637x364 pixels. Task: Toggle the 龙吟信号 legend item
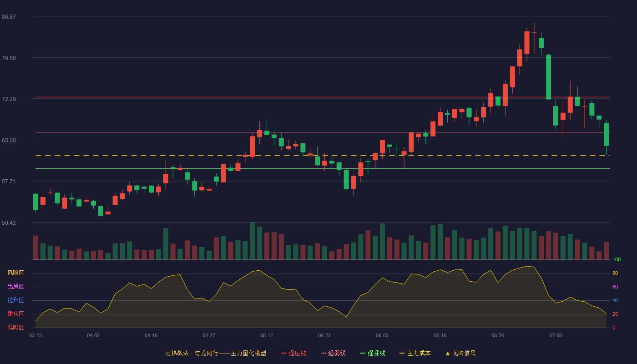(x=460, y=353)
